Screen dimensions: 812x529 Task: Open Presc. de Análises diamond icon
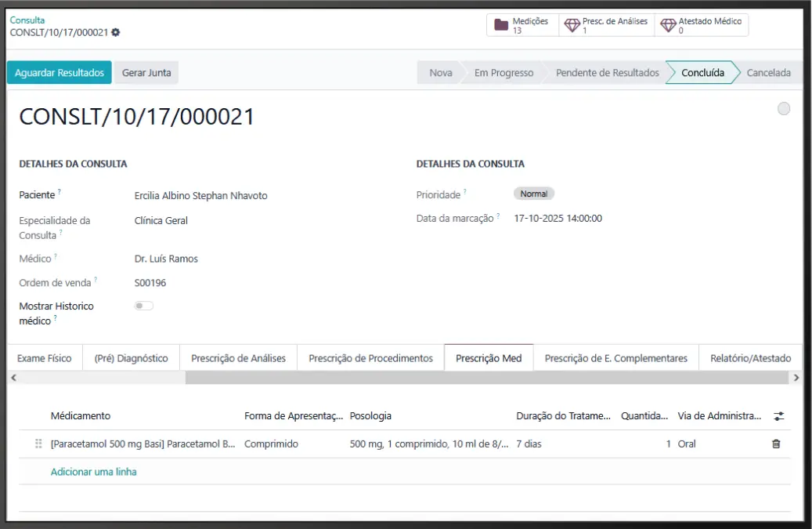tap(572, 25)
